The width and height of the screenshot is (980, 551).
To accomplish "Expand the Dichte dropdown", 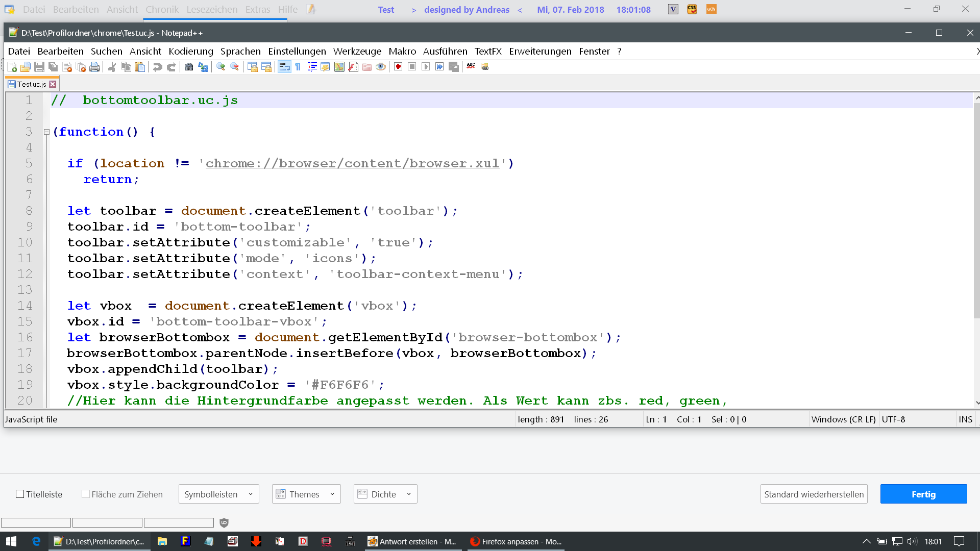I will (385, 494).
